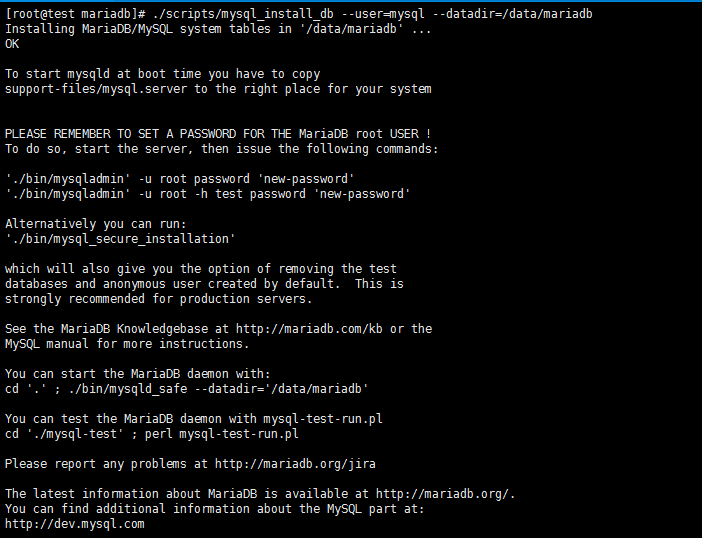Click 'Alternatively you can run:' line
702x538 pixels.
click(96, 224)
